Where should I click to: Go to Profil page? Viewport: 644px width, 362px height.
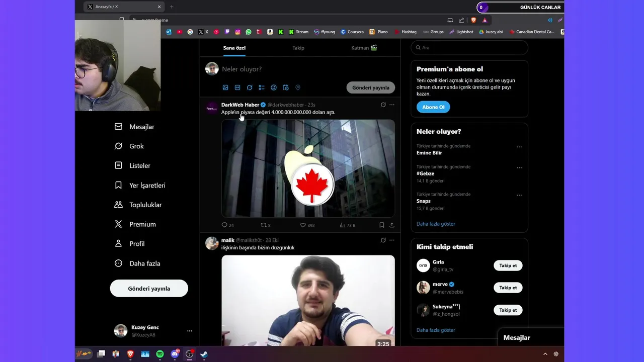pos(130,243)
